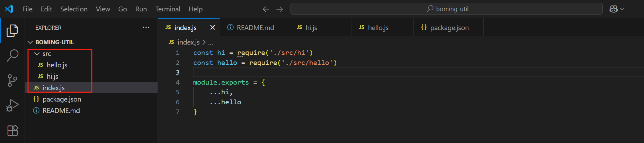Open the Extensions view
Screen dimensions: 644x143
[x=12, y=131]
